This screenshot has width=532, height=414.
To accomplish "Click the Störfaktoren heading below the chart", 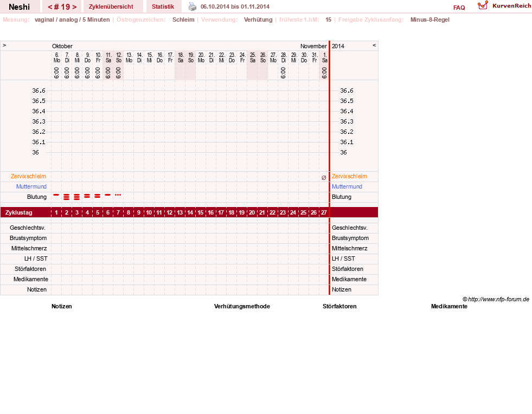I will (x=339, y=306).
